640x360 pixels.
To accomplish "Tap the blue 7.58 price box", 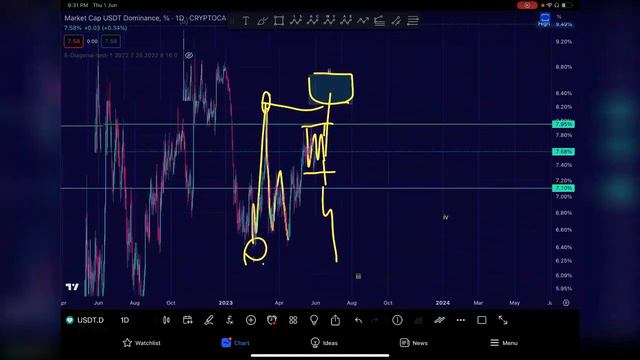I will pos(111,41).
